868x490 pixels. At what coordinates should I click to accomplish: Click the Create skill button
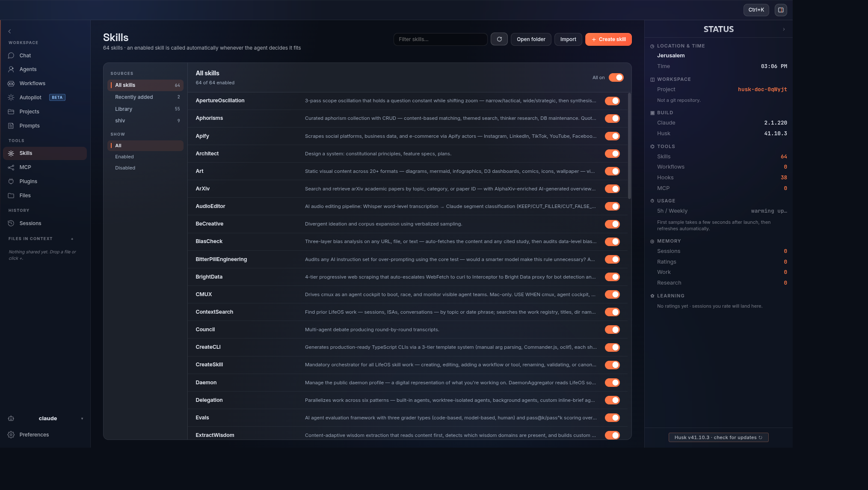click(608, 39)
